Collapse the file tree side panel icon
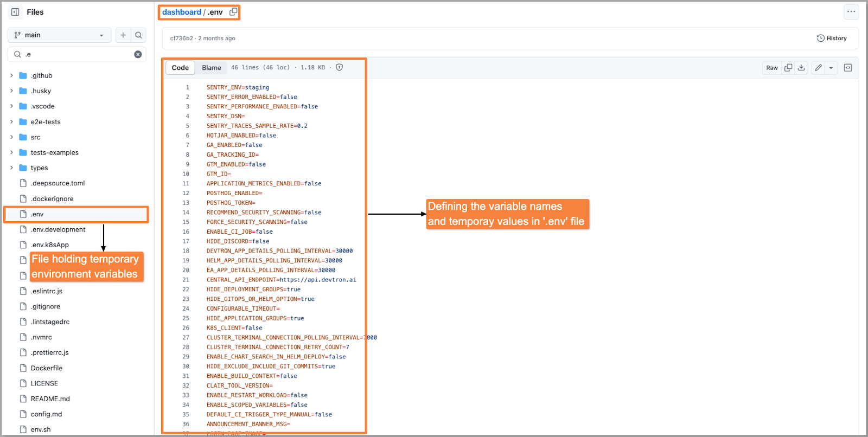The height and width of the screenshot is (437, 868). click(15, 12)
